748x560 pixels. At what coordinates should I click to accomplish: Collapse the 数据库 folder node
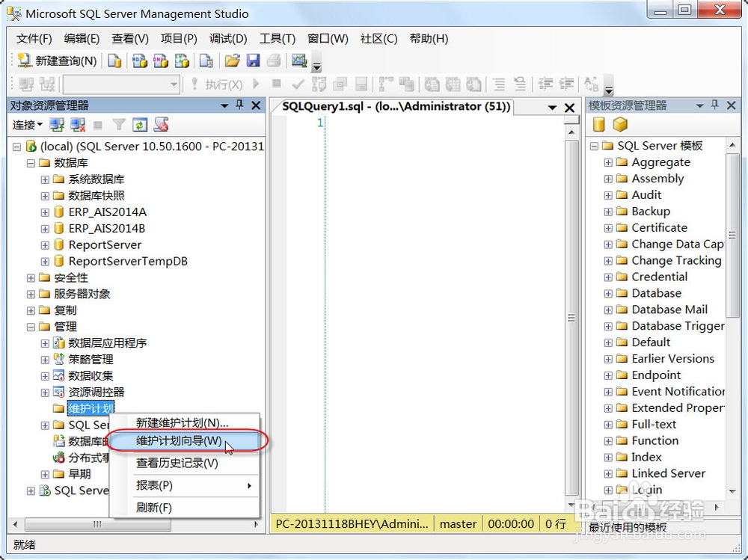[x=31, y=163]
